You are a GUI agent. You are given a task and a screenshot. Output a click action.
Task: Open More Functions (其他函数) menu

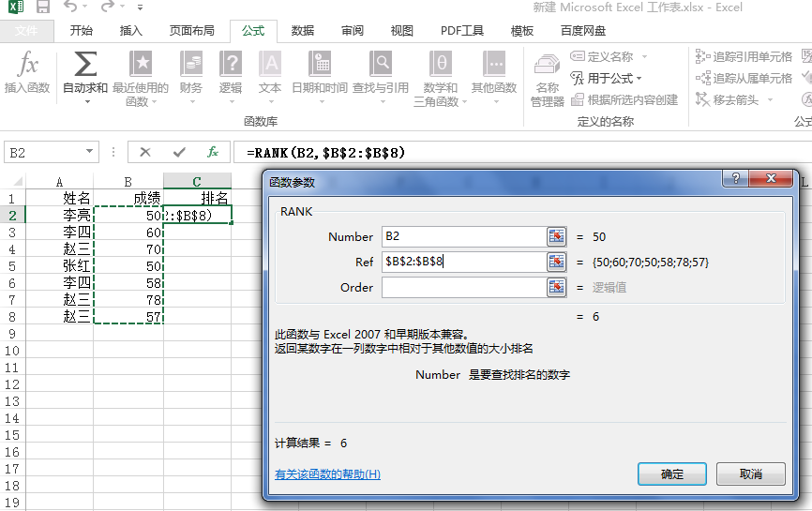tap(494, 77)
